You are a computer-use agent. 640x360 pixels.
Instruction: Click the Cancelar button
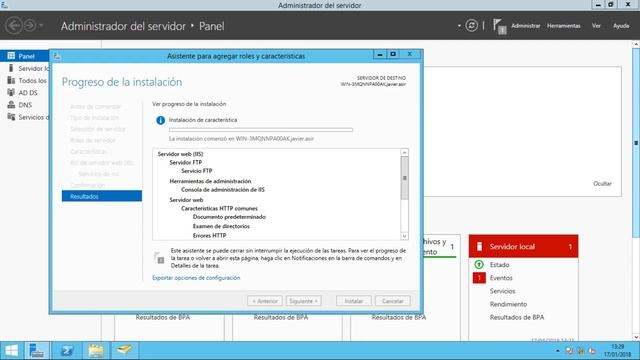(x=393, y=301)
